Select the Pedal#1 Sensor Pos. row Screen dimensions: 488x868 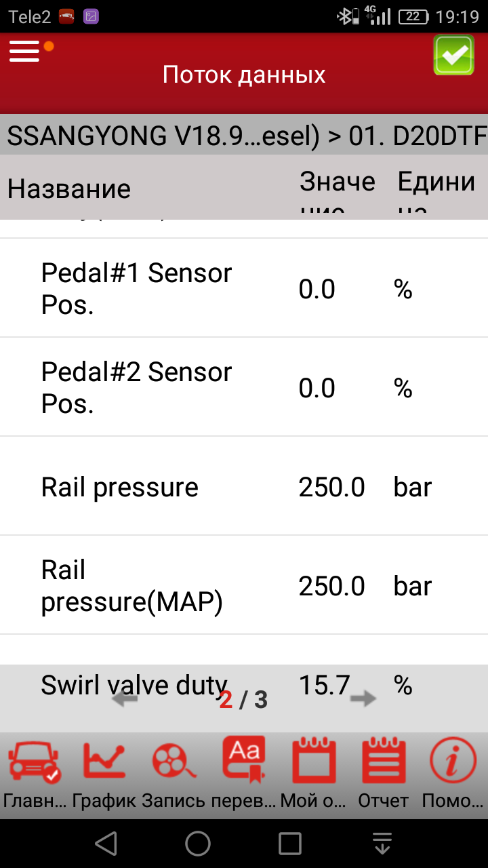click(244, 289)
